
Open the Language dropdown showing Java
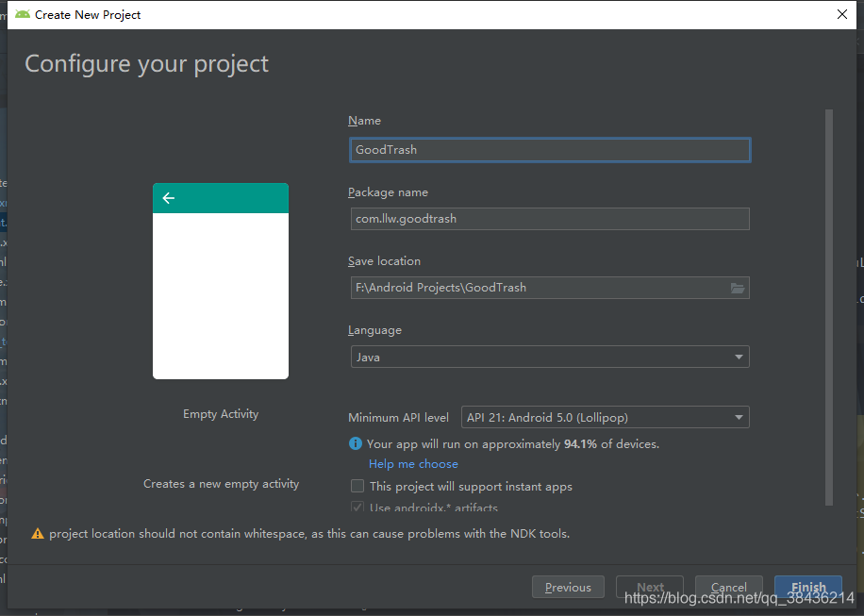point(550,357)
